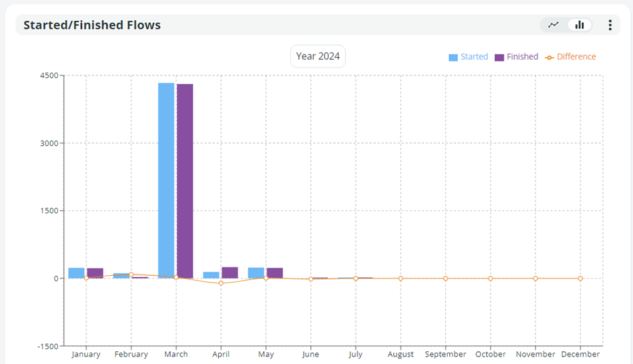Click the orange Difference legend marker
633x364 pixels.
(549, 58)
